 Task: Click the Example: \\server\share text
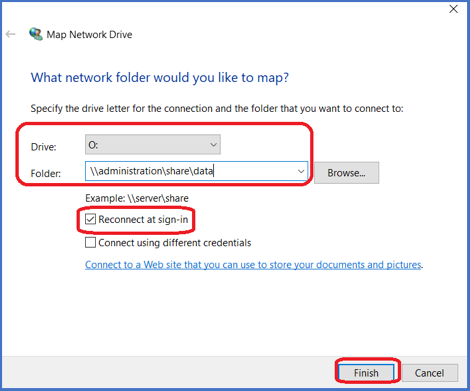coord(137,198)
